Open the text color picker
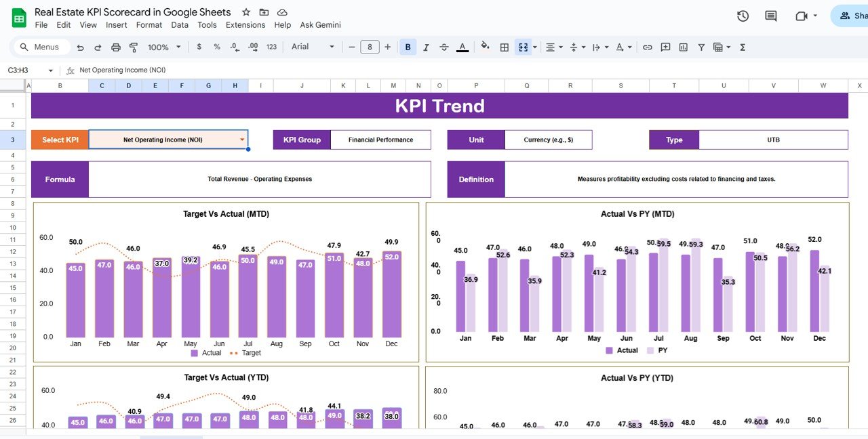Screen dimensions: 868x439 (462, 47)
